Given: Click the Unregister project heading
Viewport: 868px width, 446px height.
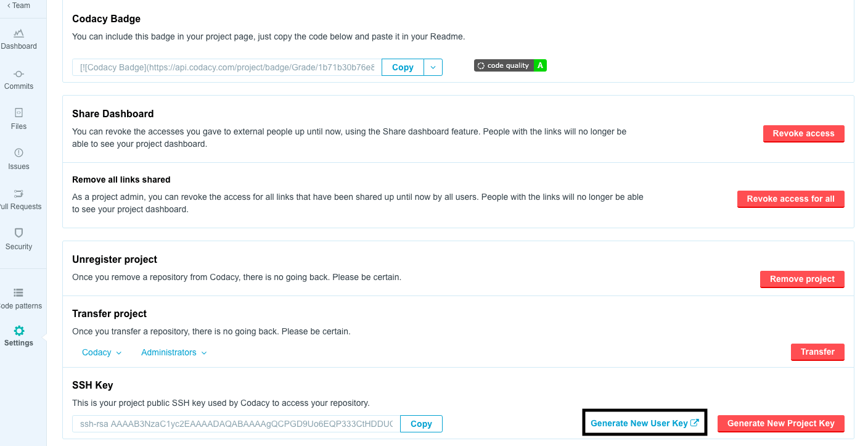Looking at the screenshot, I should (115, 259).
